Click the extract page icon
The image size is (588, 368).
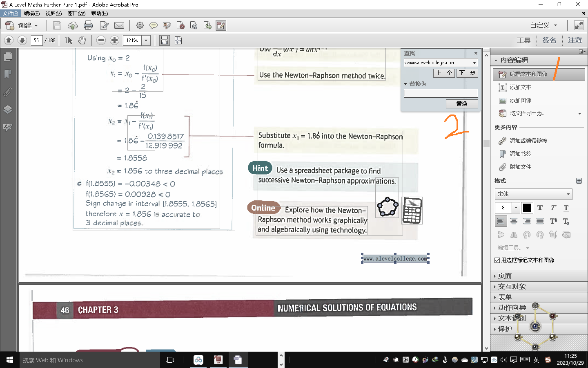207,25
